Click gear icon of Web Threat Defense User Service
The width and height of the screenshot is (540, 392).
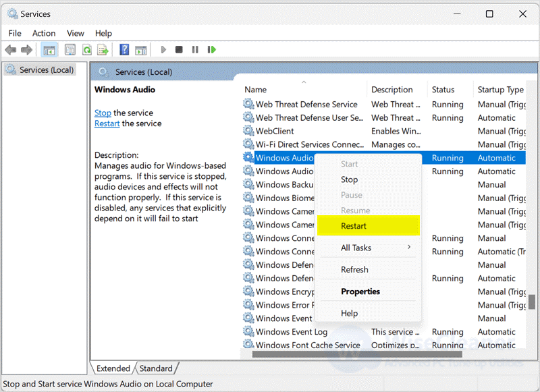[248, 117]
